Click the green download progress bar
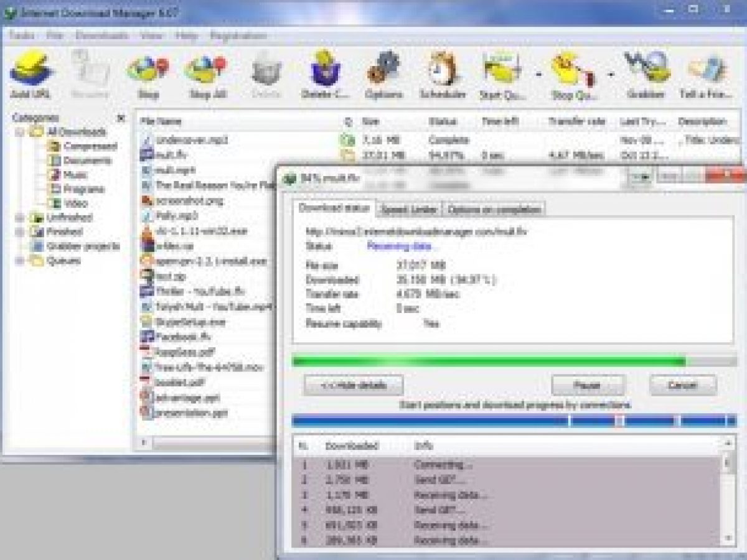747x560 pixels. 515,361
